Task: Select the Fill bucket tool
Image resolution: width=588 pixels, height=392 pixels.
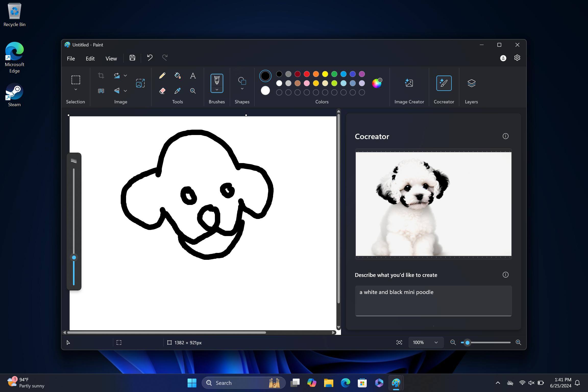Action: (177, 76)
